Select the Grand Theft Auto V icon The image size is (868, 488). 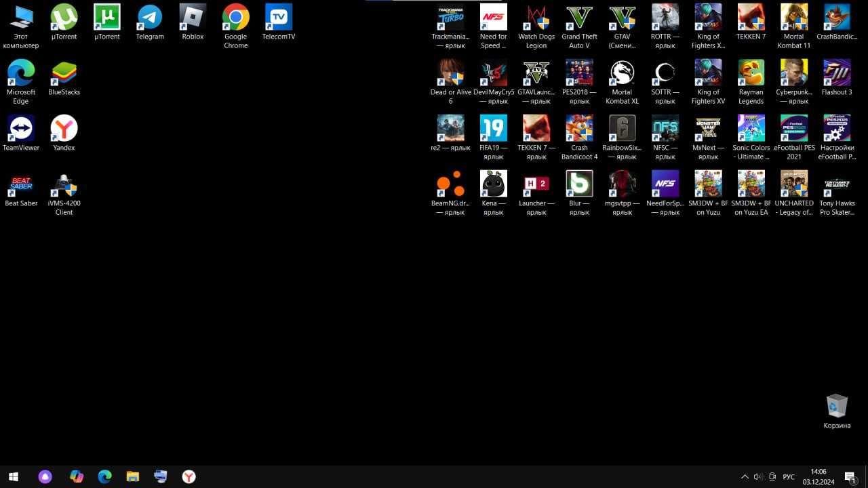tap(580, 27)
